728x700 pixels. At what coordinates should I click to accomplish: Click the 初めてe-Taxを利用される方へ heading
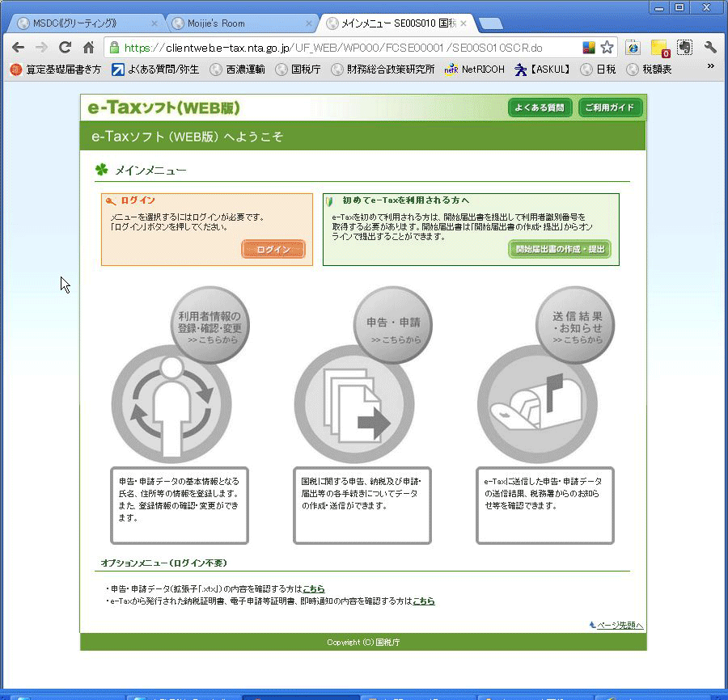coord(406,200)
